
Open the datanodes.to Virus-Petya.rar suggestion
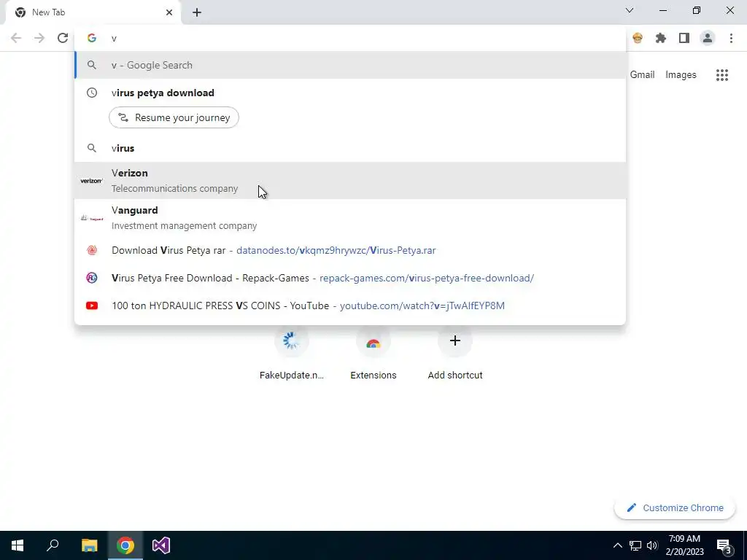coord(350,251)
